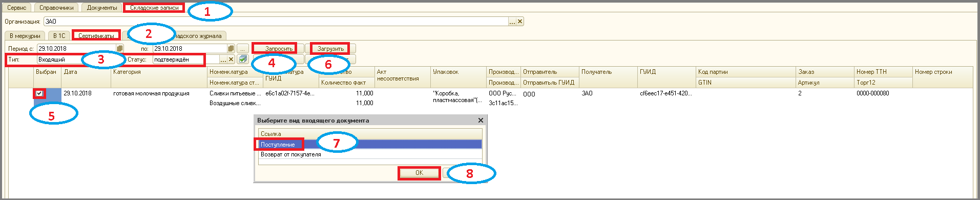Open the Документы tab
Viewport: 980px width, 200px height.
(101, 8)
